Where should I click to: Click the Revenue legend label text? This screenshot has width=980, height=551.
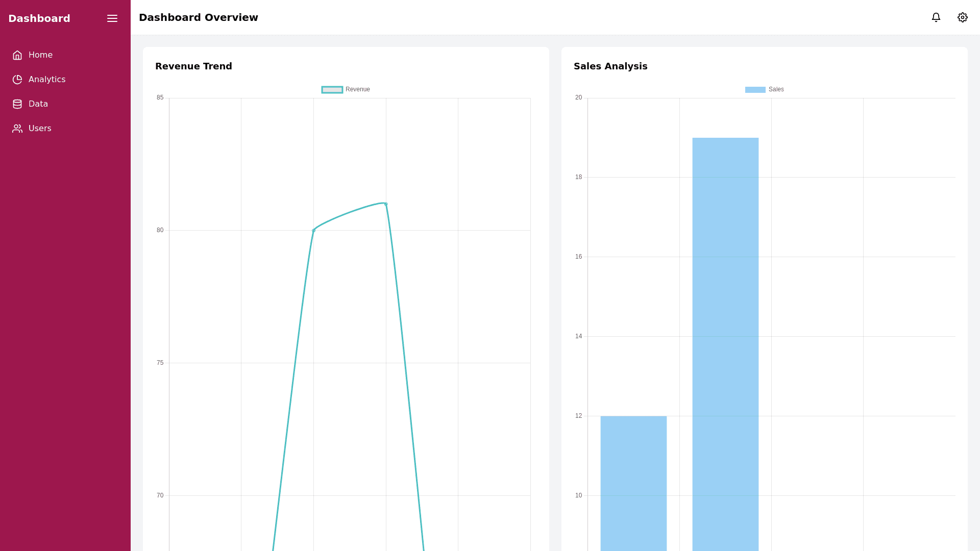click(357, 89)
